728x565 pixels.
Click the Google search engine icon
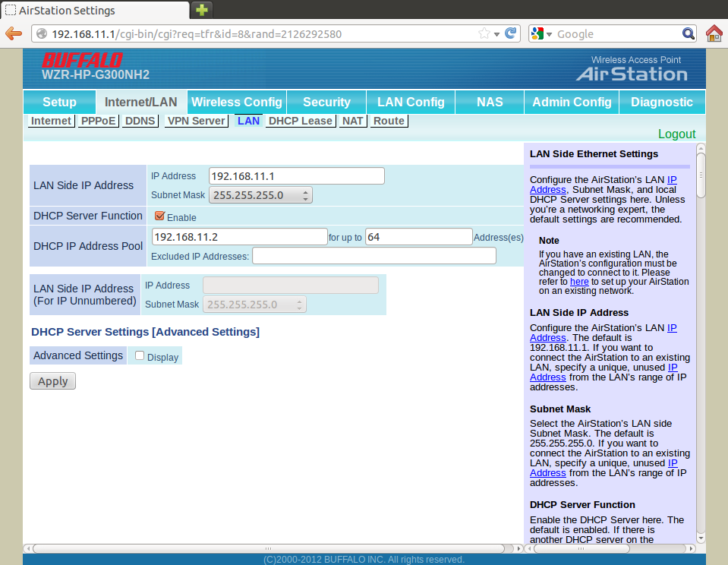pos(537,33)
